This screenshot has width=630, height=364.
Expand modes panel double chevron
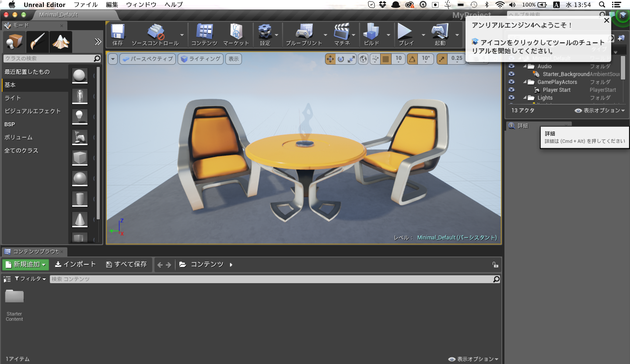98,42
